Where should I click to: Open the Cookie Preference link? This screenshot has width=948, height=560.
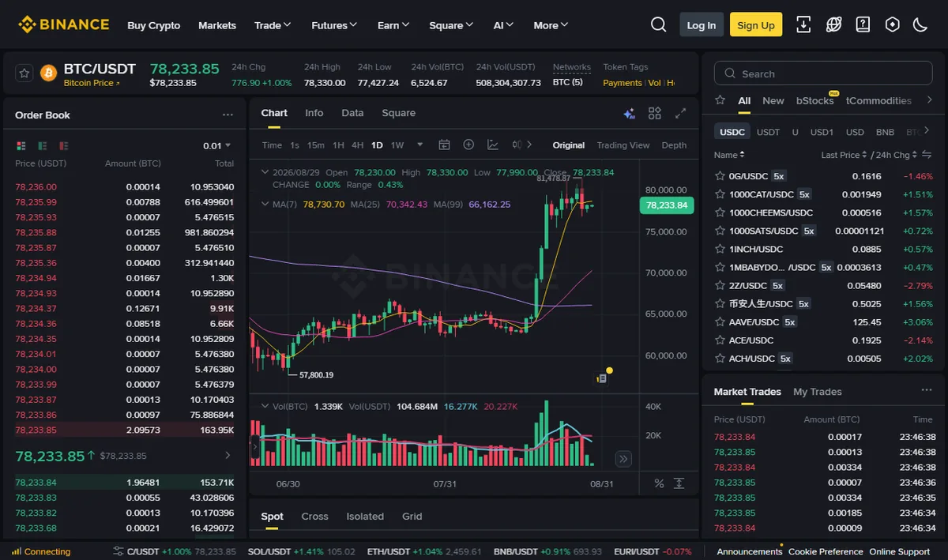[826, 551]
